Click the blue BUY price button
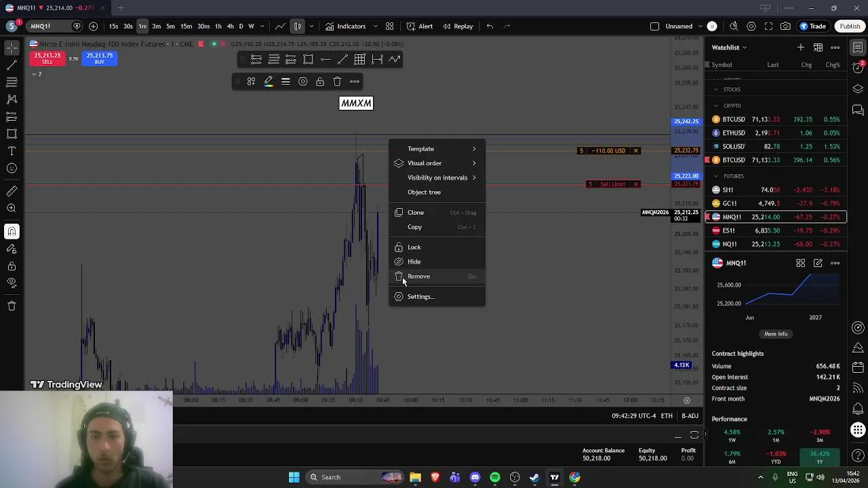The height and width of the screenshot is (488, 868). point(100,58)
